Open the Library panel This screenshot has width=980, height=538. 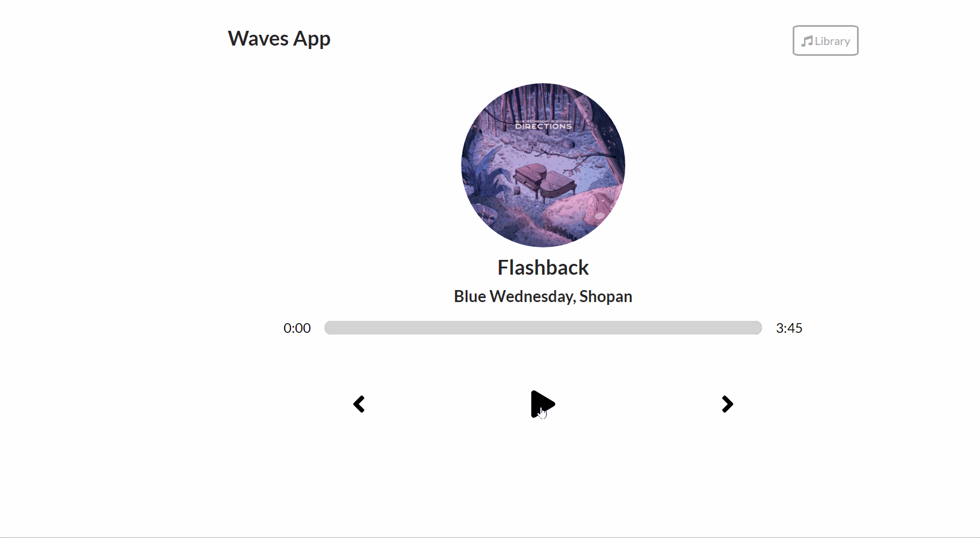pyautogui.click(x=825, y=40)
